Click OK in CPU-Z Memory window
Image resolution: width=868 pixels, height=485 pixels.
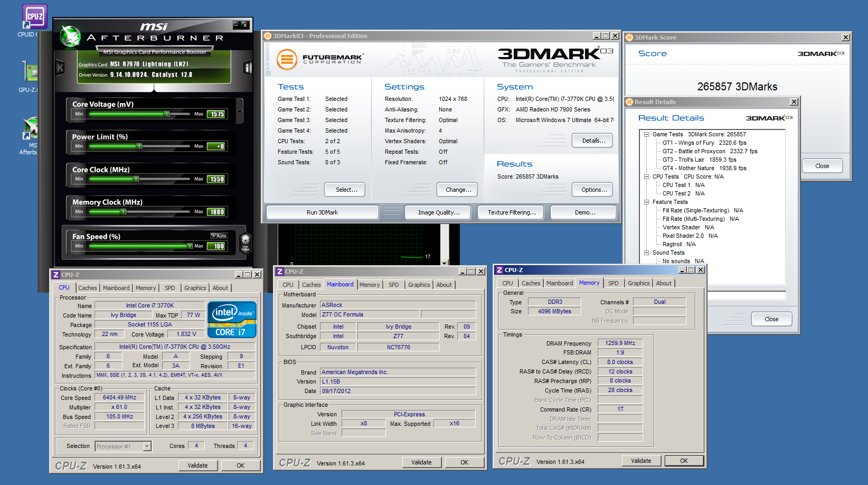click(684, 461)
